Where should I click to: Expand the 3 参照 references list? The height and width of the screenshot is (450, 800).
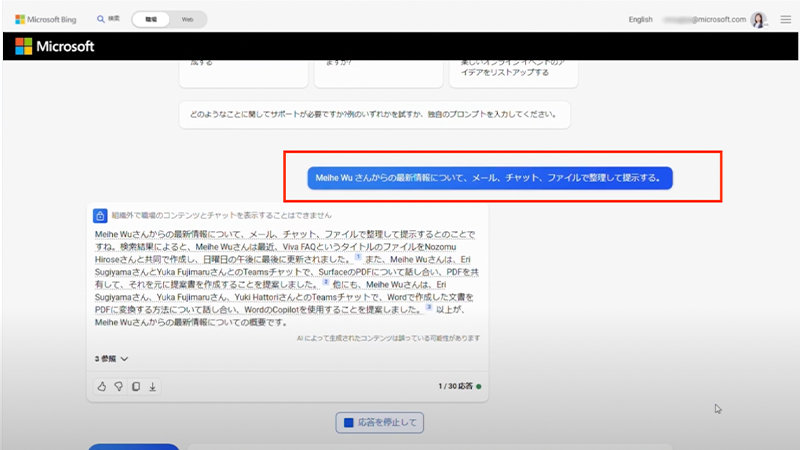(x=112, y=358)
